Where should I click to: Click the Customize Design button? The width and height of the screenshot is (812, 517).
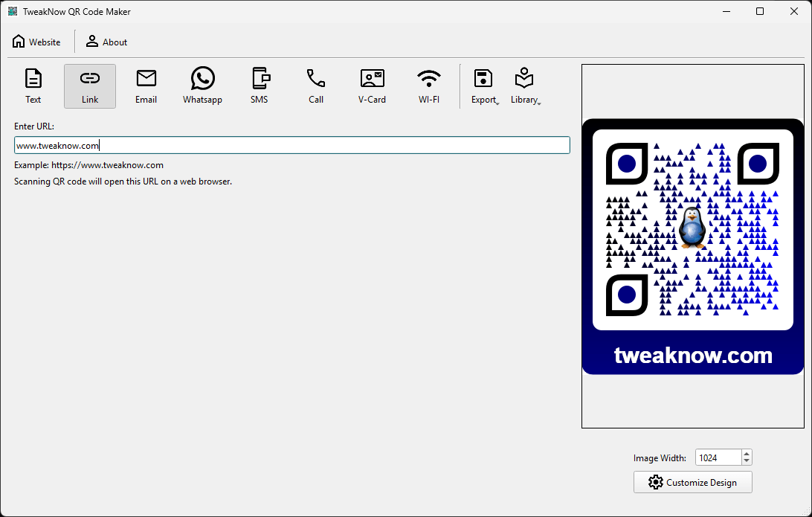692,482
